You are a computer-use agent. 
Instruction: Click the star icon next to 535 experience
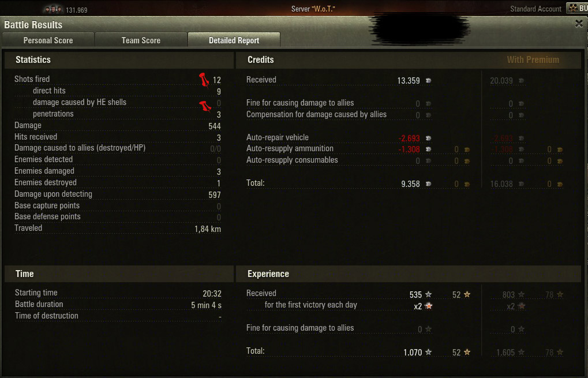coord(429,295)
